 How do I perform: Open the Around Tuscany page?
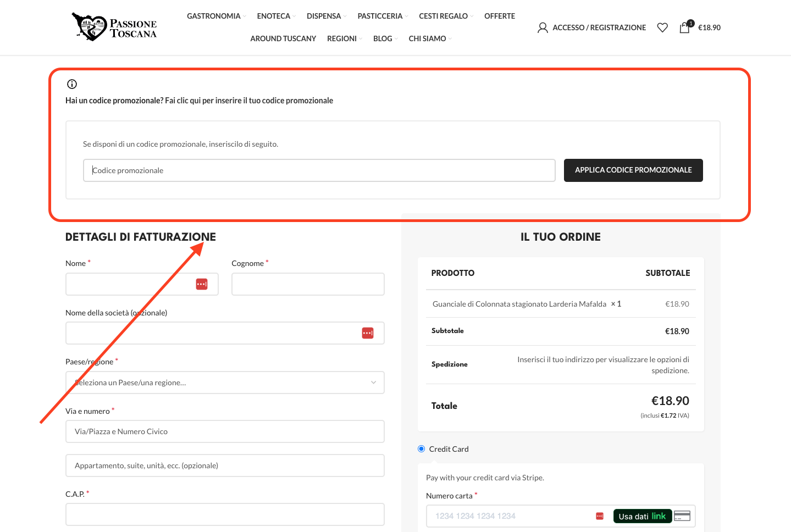pos(283,38)
